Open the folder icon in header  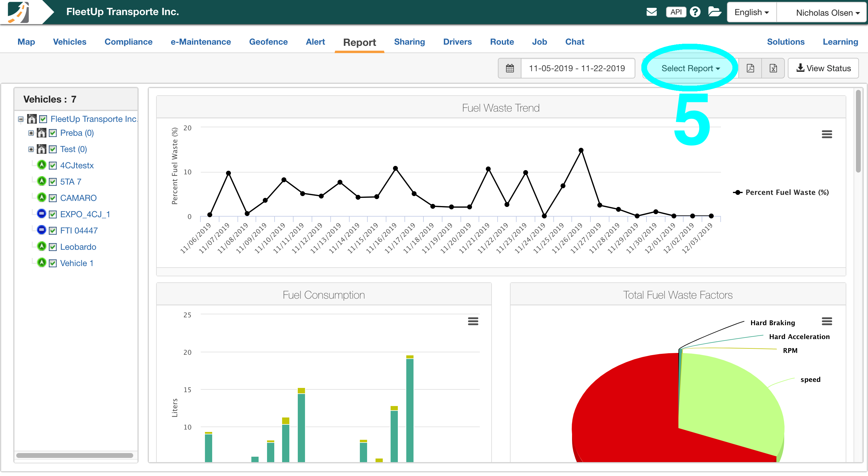pyautogui.click(x=714, y=12)
